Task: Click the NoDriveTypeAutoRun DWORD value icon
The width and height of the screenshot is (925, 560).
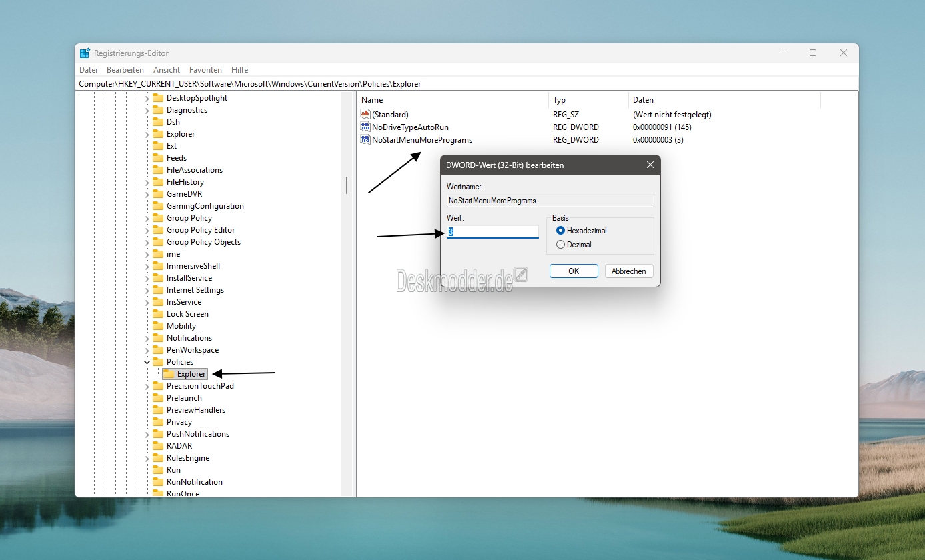Action: pyautogui.click(x=365, y=127)
